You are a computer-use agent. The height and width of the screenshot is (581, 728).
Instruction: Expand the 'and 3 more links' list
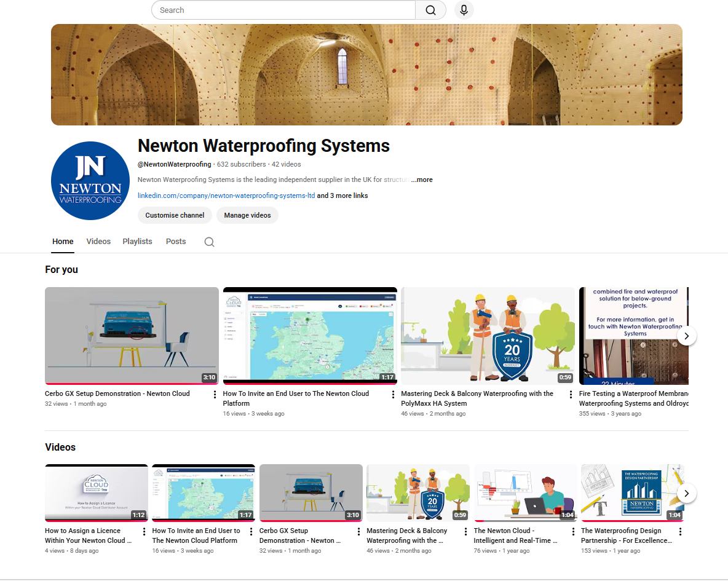coord(342,196)
